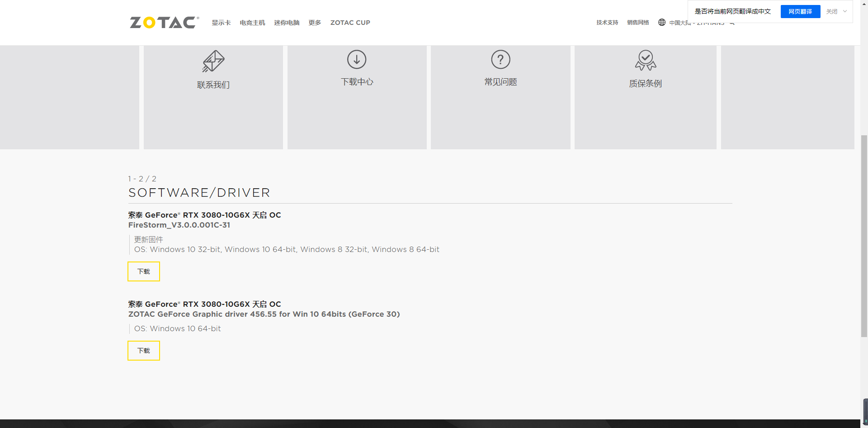The image size is (868, 428).
Task: Open the ZOTAC CUP menu item
Action: pos(350,23)
